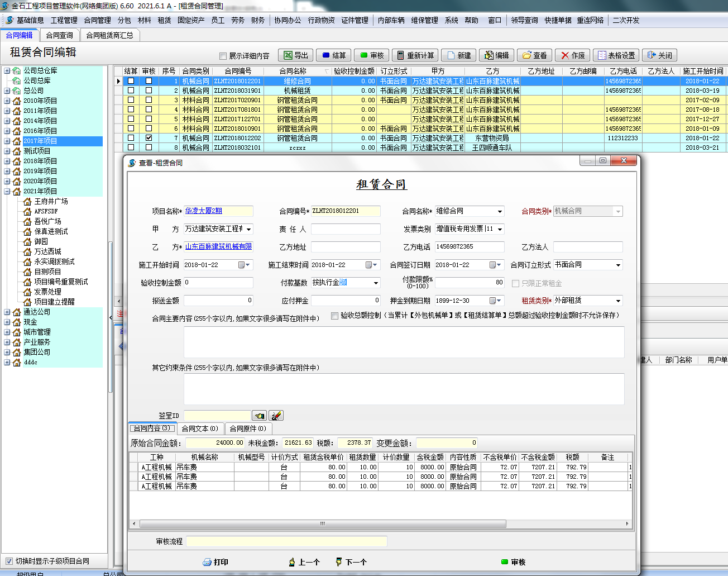Screen dimensions: 728x576
Task: Click the 重新计算 recalculate icon button
Action: (400, 55)
